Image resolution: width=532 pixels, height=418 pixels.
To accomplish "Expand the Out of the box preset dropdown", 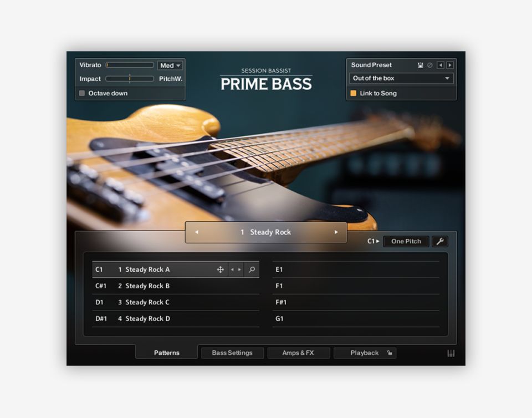I will click(401, 79).
